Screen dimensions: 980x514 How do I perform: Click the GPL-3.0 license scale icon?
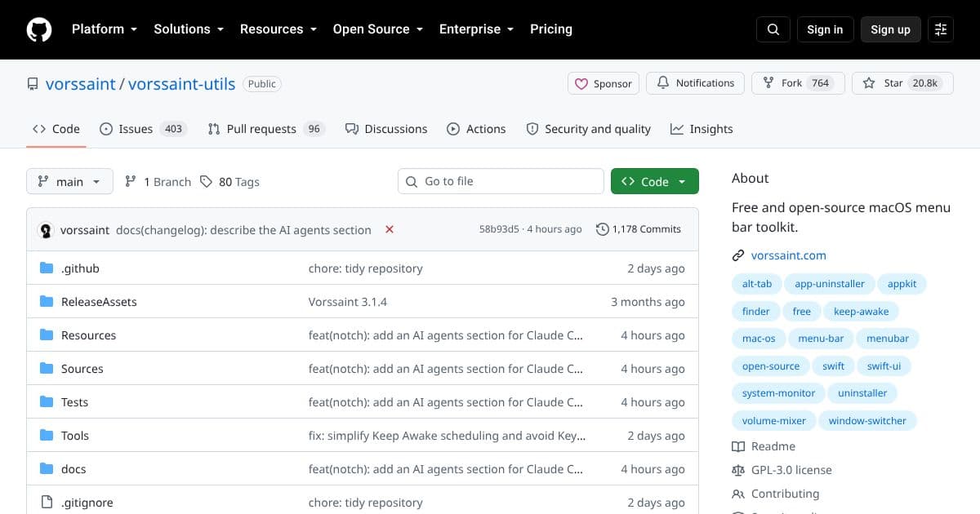(738, 470)
